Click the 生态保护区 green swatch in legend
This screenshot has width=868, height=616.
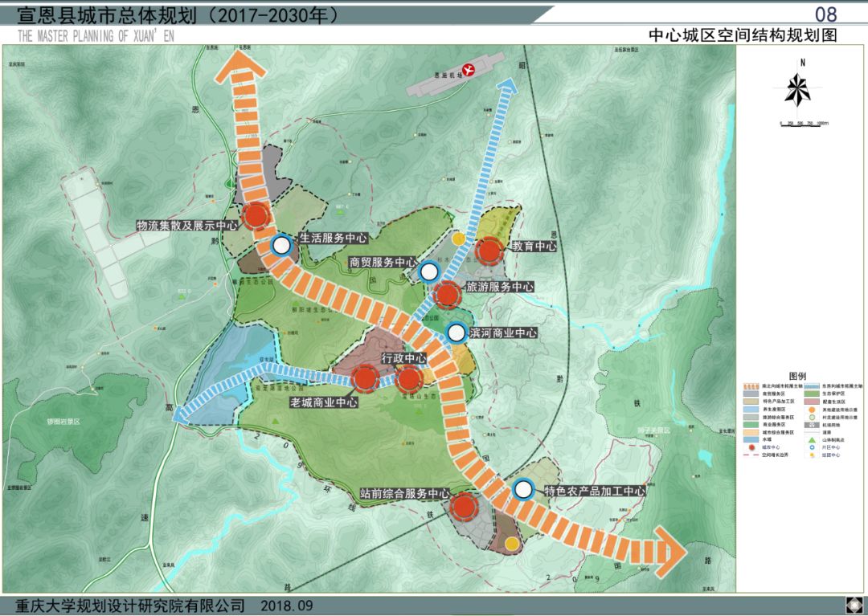812,394
